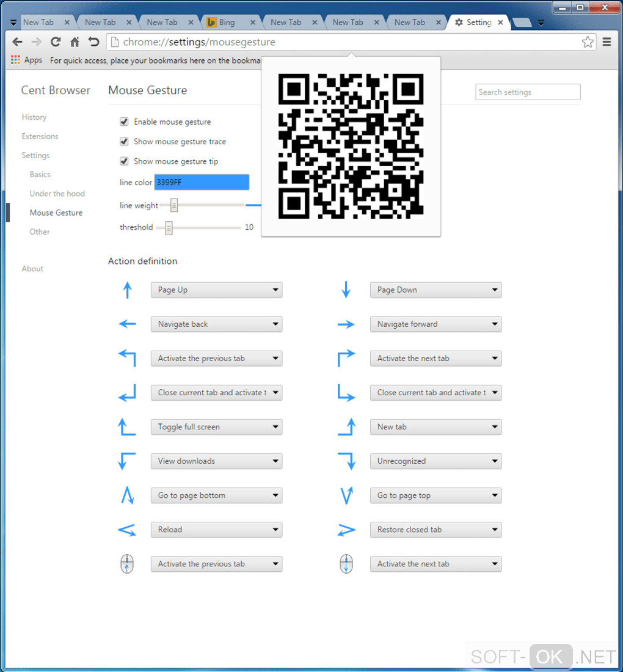
Task: Click the QR code image
Action: click(351, 146)
